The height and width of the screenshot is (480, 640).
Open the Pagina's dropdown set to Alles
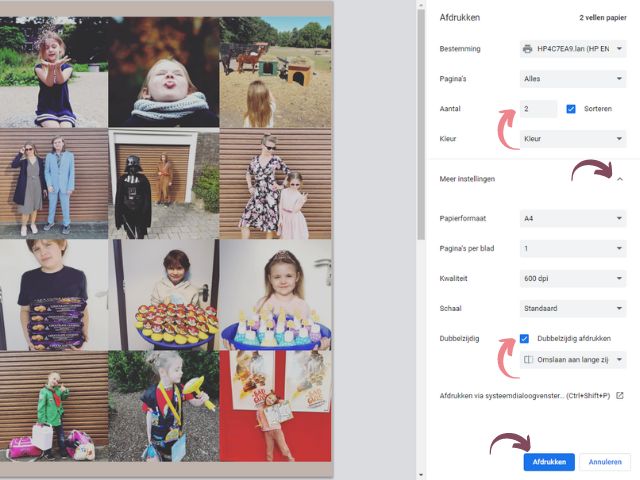tap(573, 78)
